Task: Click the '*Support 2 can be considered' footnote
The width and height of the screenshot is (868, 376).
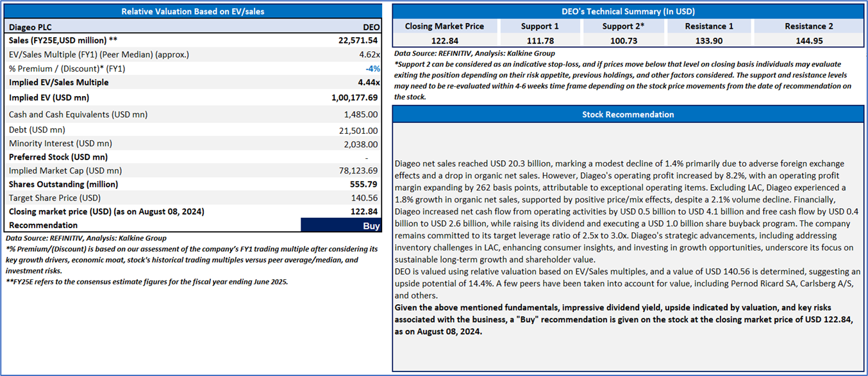Action: [623, 80]
